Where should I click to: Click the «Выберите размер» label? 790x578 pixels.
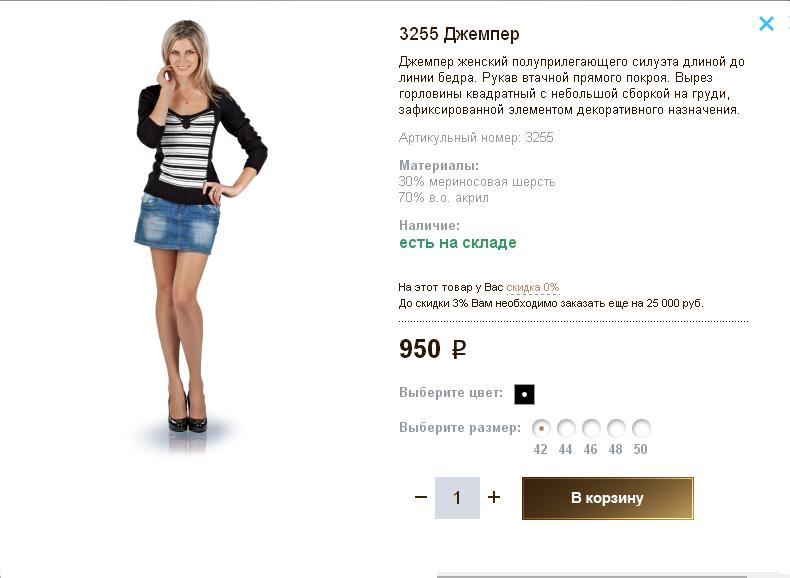(459, 428)
